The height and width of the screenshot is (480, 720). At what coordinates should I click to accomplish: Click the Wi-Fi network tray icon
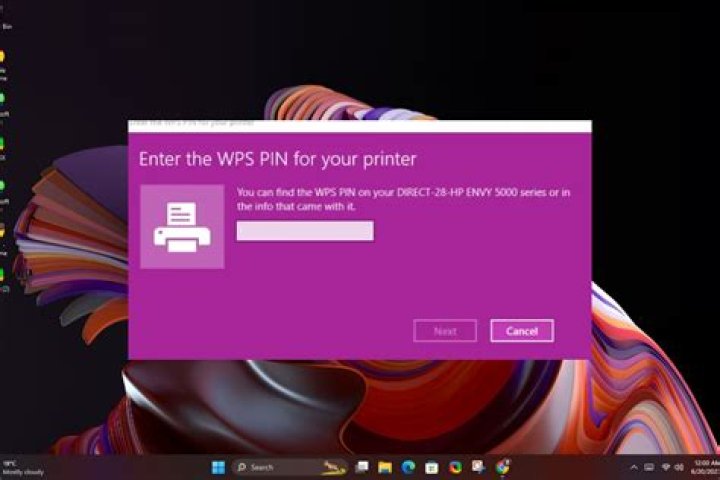click(665, 468)
